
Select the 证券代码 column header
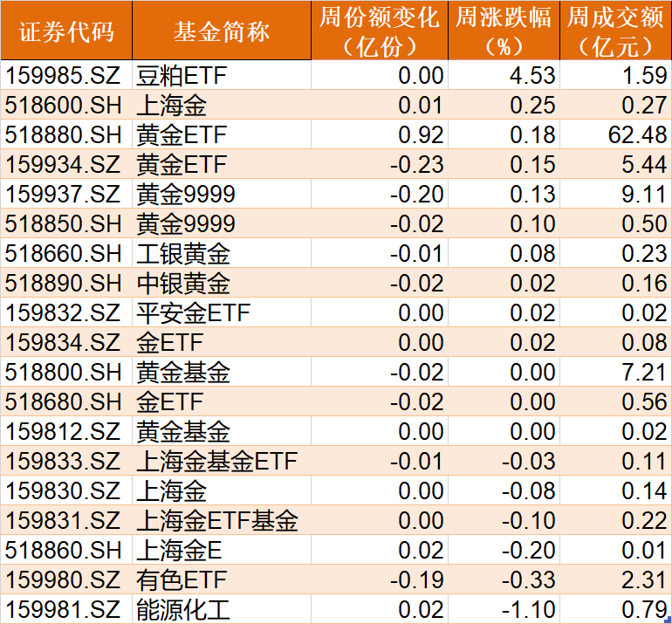coord(66,31)
